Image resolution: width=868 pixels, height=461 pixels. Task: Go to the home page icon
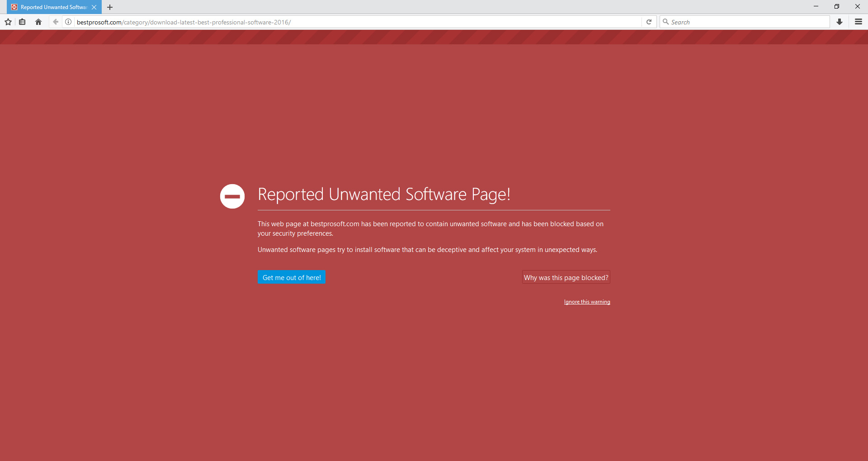pos(38,22)
